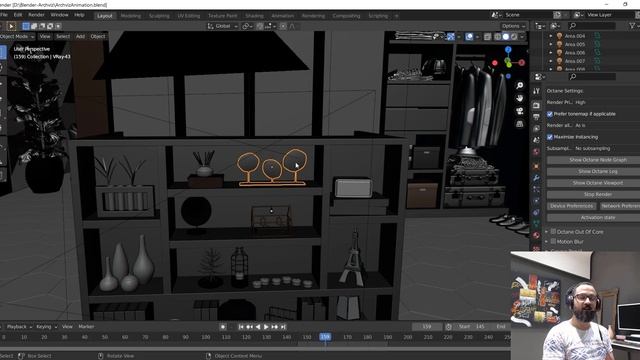This screenshot has width=640, height=360.
Task: Click the blue Z axis navigation gizmo
Action: 508,50
